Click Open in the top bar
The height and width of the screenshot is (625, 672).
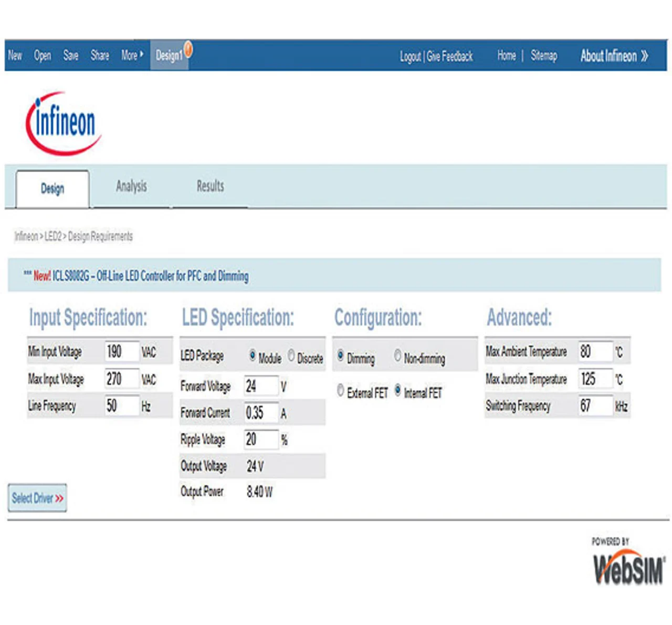(43, 55)
